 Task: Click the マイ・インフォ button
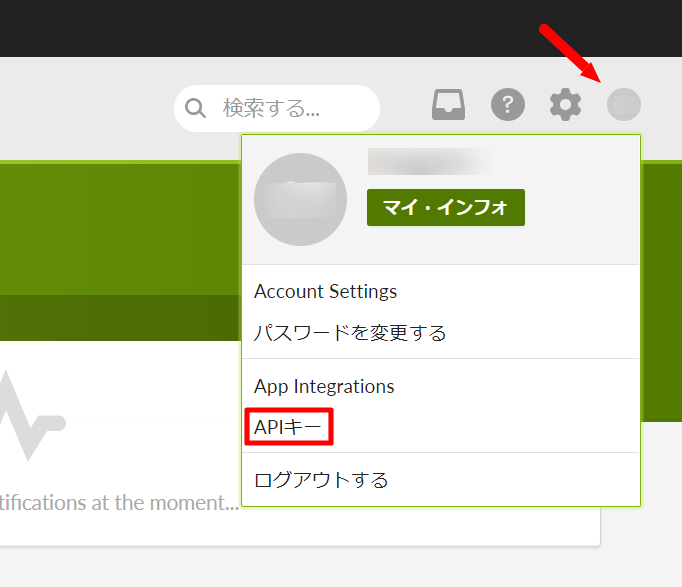(x=446, y=207)
